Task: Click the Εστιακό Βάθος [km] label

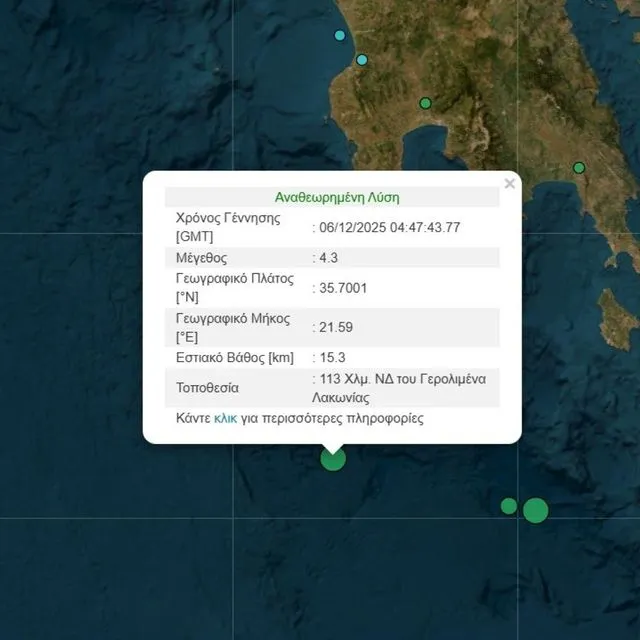Action: click(x=233, y=357)
